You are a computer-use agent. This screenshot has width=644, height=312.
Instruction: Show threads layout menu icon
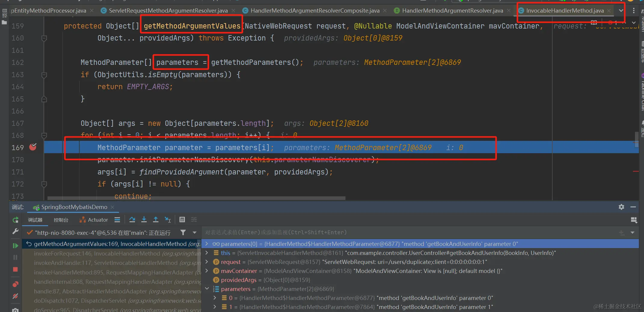point(117,220)
